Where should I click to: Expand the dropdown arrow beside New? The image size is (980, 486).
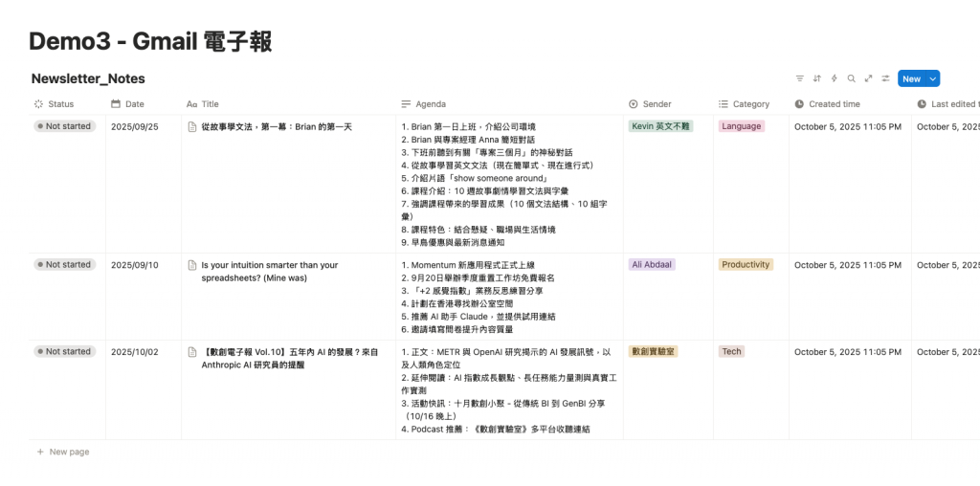click(x=933, y=78)
